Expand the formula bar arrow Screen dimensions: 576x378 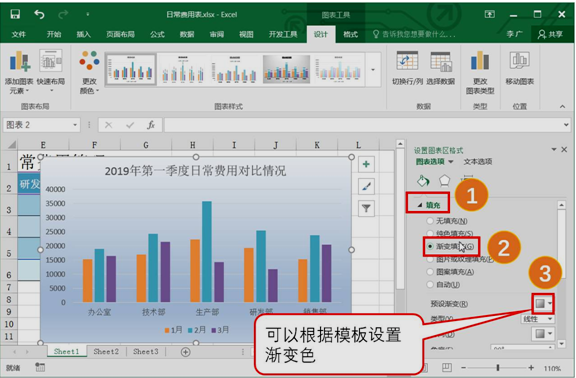566,125
